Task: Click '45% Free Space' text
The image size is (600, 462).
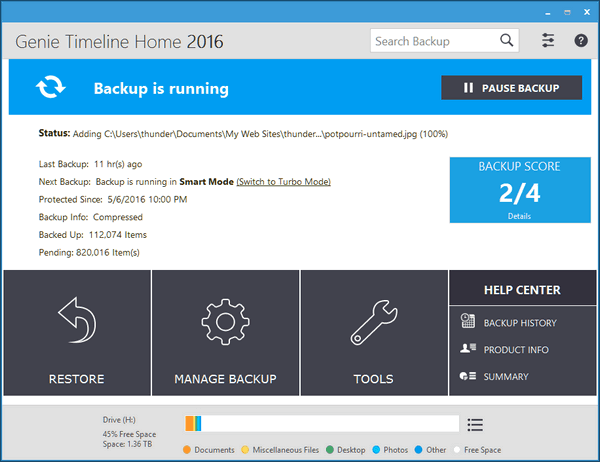Action: (x=129, y=434)
